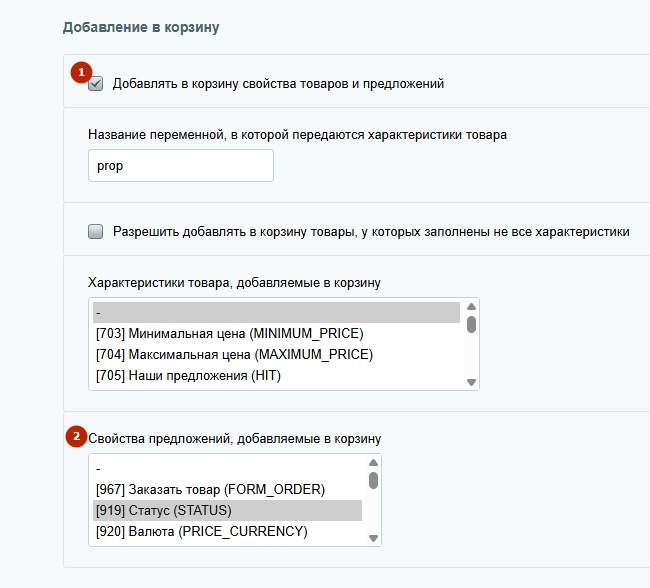Select the '-' entry in offer properties list
This screenshot has height=588, width=650.
226,468
